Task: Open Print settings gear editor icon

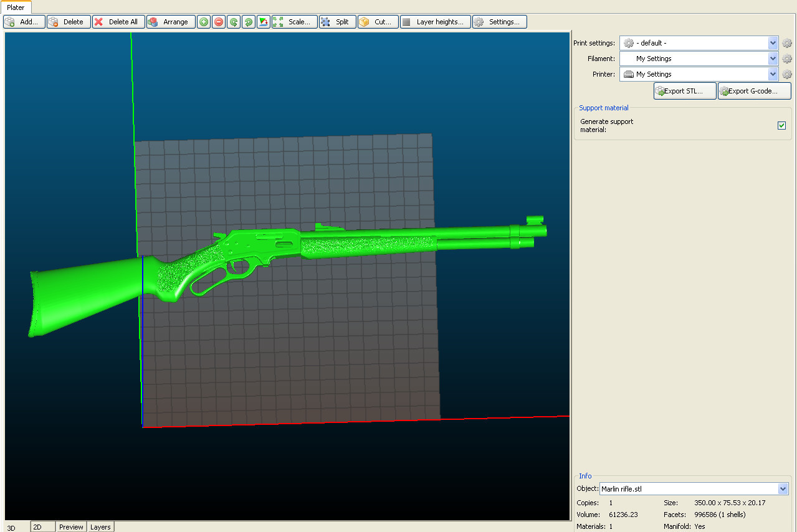Action: [x=787, y=43]
